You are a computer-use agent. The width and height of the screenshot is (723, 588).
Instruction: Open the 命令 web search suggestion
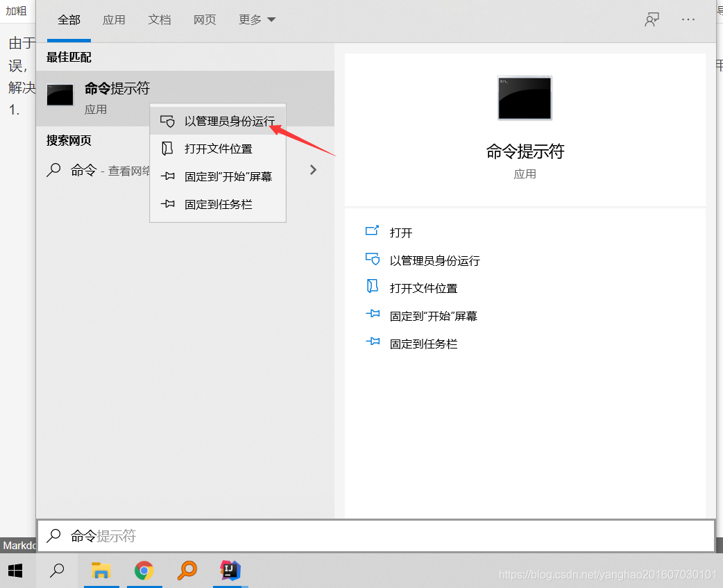coord(185,170)
